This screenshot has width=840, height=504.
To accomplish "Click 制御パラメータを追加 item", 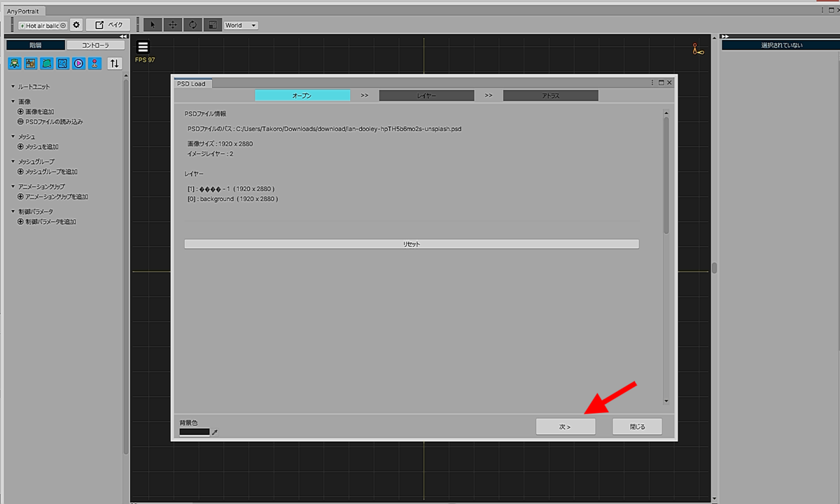I will [47, 222].
